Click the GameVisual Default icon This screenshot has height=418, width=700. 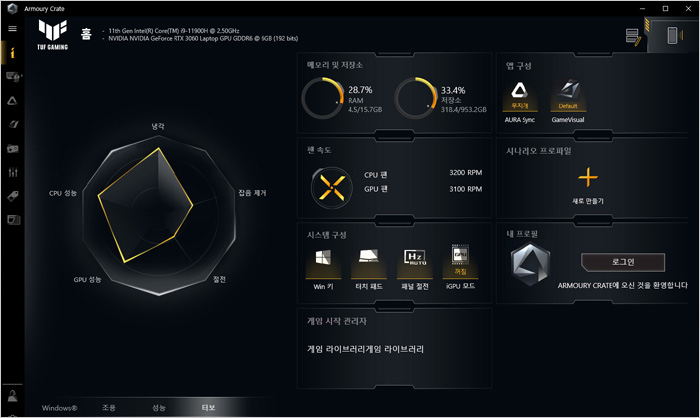[568, 96]
